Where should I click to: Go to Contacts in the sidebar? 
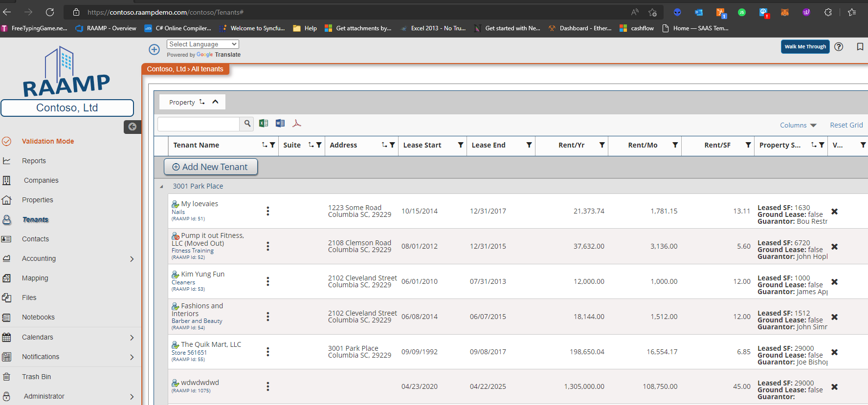(x=35, y=239)
